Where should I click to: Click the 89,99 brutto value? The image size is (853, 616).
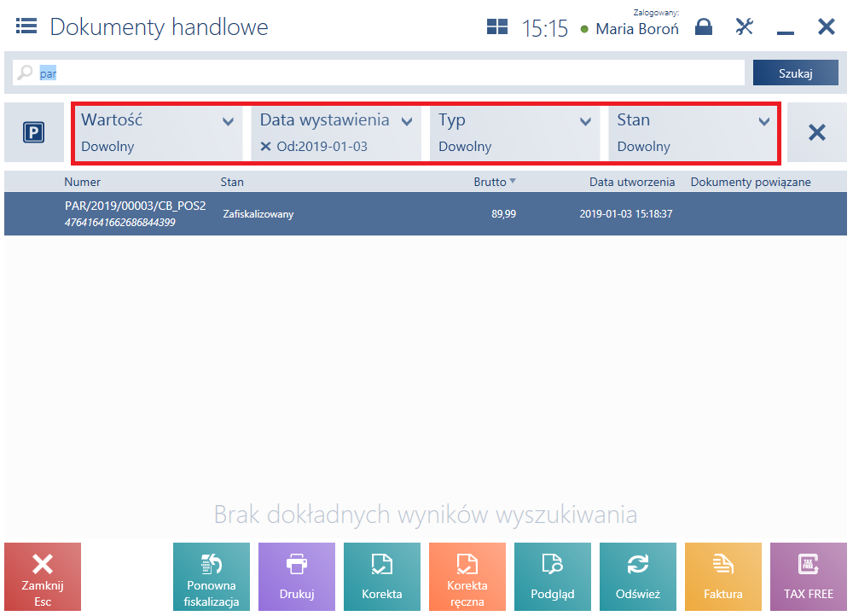click(504, 214)
